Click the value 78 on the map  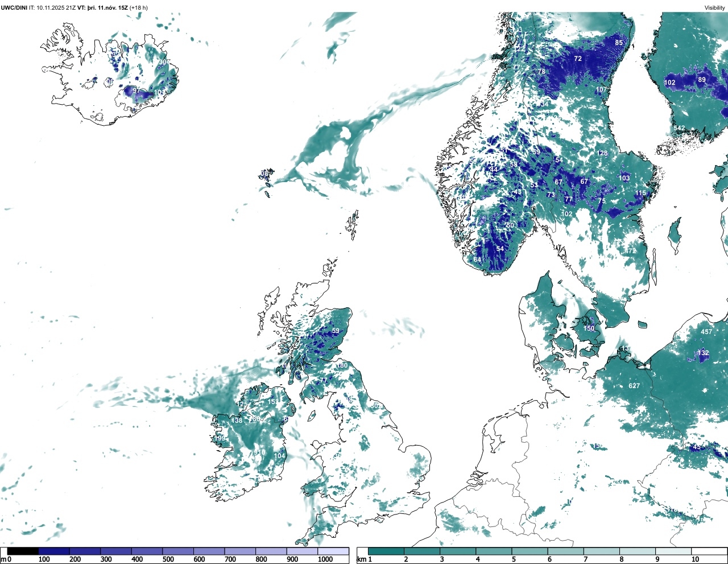pos(541,72)
